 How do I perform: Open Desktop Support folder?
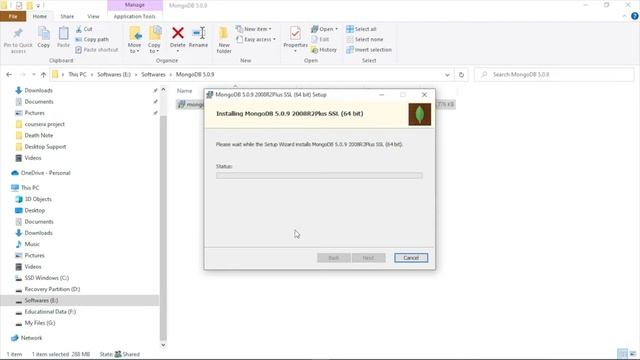(45, 147)
